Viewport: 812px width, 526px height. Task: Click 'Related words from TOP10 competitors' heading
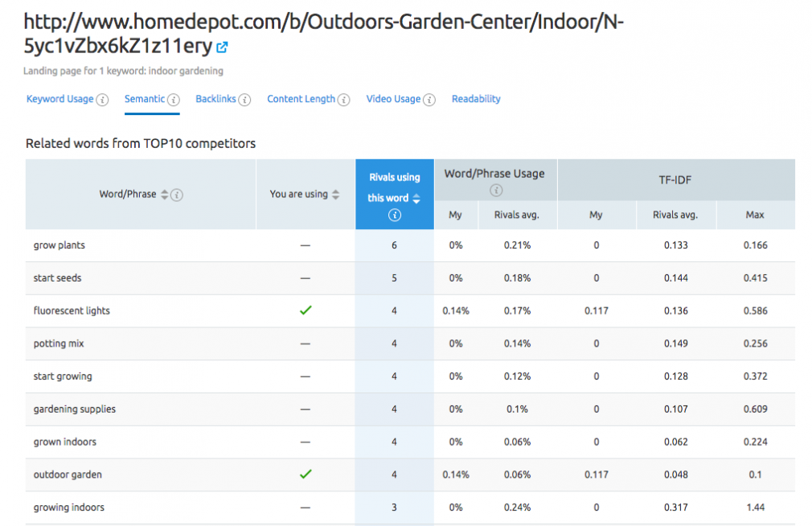point(141,143)
